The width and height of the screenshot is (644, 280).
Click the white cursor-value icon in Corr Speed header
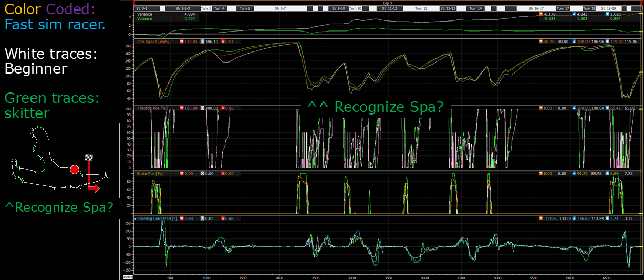point(202,41)
